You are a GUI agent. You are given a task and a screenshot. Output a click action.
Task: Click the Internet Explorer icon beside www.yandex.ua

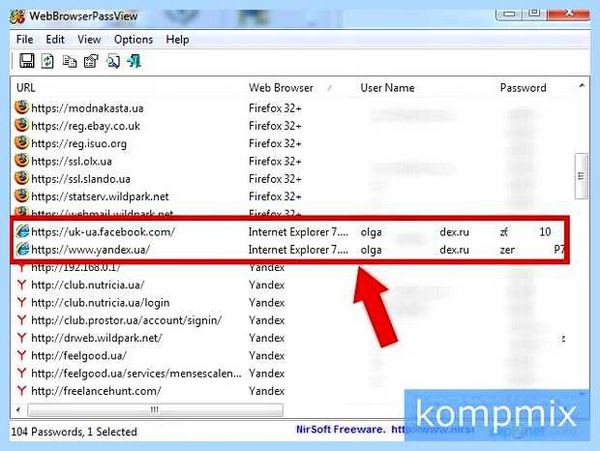23,249
